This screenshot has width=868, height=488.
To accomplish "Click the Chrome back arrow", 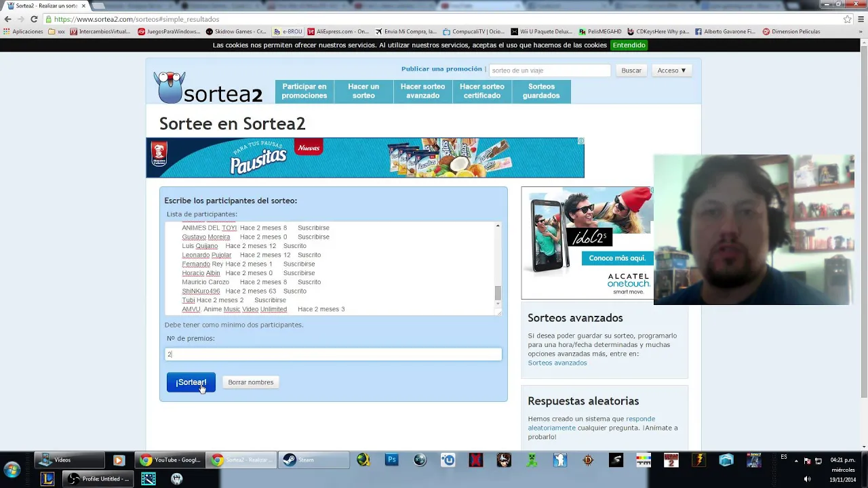I will click(x=7, y=19).
